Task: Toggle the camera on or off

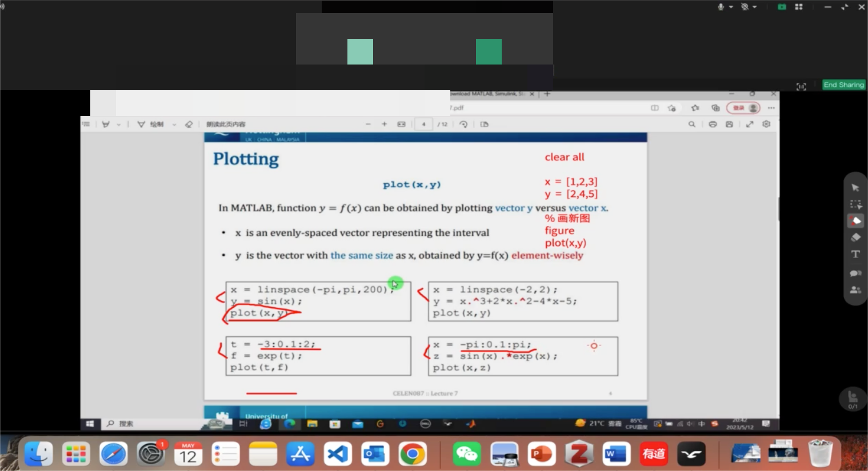Action: (745, 7)
